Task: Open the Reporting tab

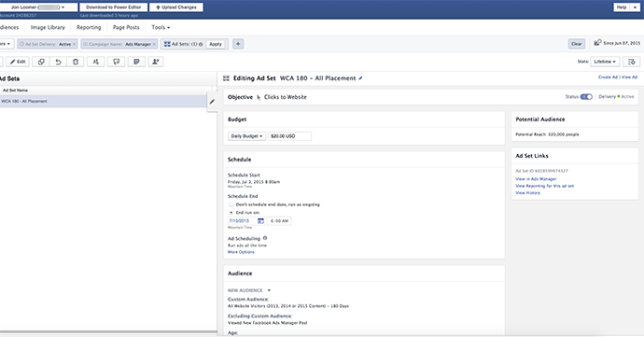Action: pyautogui.click(x=89, y=27)
